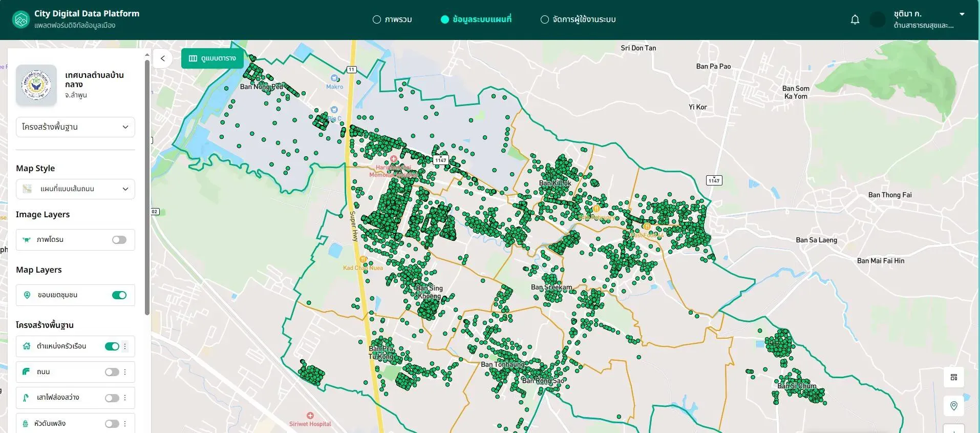Open three-dot menu for เสาไฟส่องสว่าง layer
Image resolution: width=980 pixels, height=433 pixels.
pos(125,398)
